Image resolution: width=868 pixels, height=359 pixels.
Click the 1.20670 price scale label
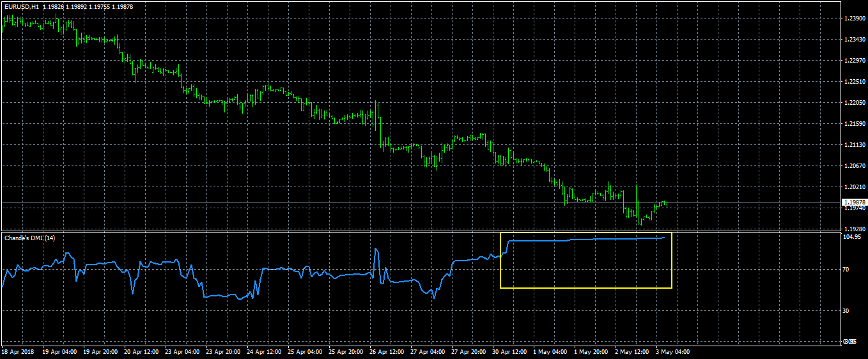(x=855, y=166)
